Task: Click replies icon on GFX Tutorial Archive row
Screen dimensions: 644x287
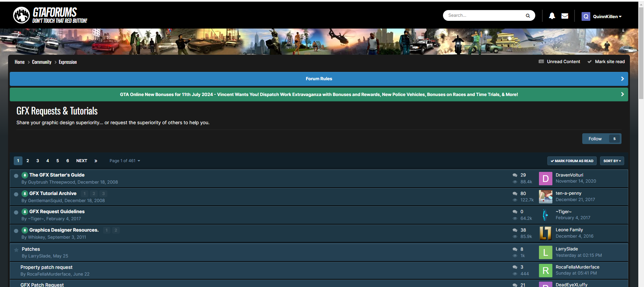Action: point(515,194)
